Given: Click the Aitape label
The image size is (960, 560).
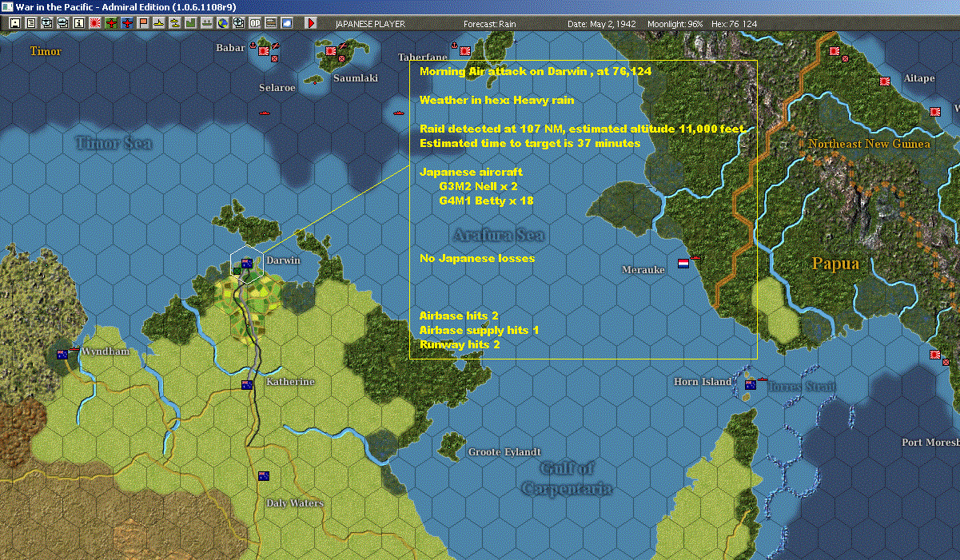Looking at the screenshot, I should (x=919, y=78).
